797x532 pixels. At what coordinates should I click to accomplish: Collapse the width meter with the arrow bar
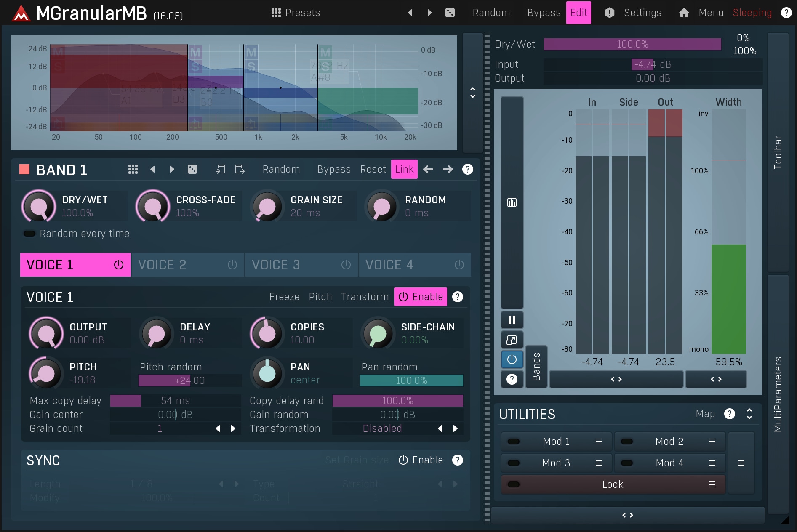pos(716,379)
